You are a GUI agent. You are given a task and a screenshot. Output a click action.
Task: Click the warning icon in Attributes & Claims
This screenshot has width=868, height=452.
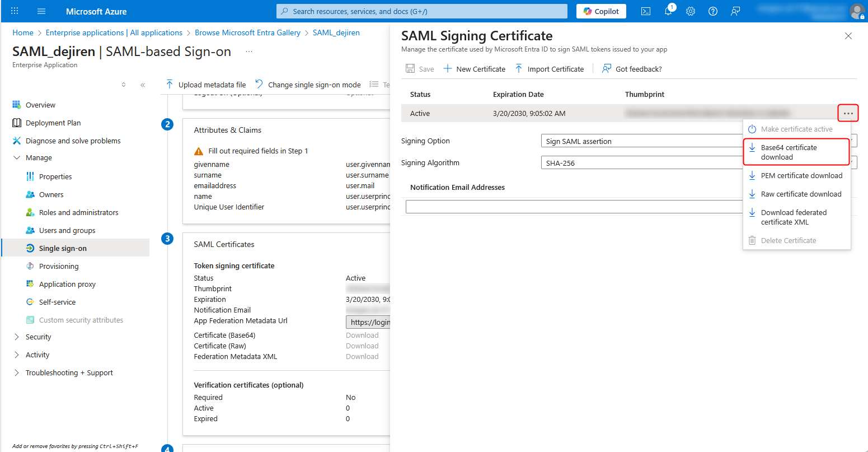click(199, 151)
